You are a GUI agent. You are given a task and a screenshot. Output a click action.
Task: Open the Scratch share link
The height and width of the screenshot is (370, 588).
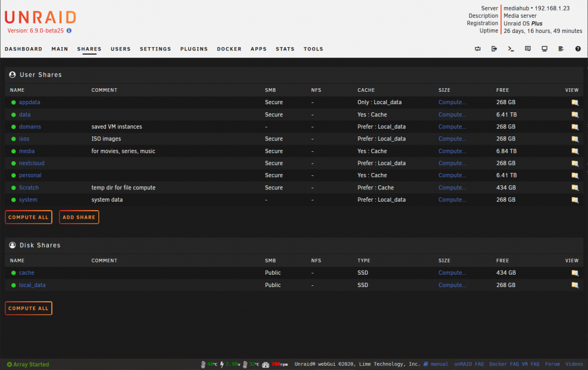click(29, 188)
